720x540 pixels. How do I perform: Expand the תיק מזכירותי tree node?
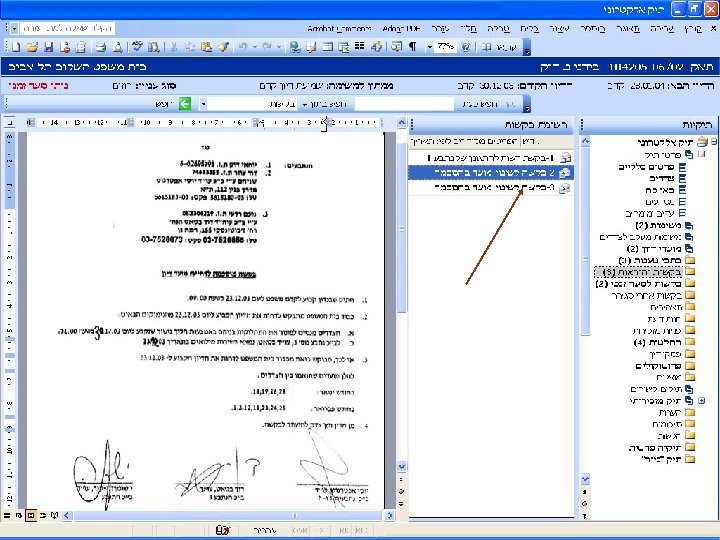point(702,400)
